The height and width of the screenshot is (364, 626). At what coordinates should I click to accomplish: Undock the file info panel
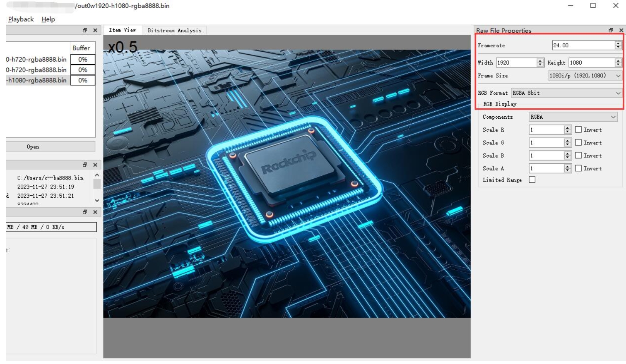coord(85,165)
